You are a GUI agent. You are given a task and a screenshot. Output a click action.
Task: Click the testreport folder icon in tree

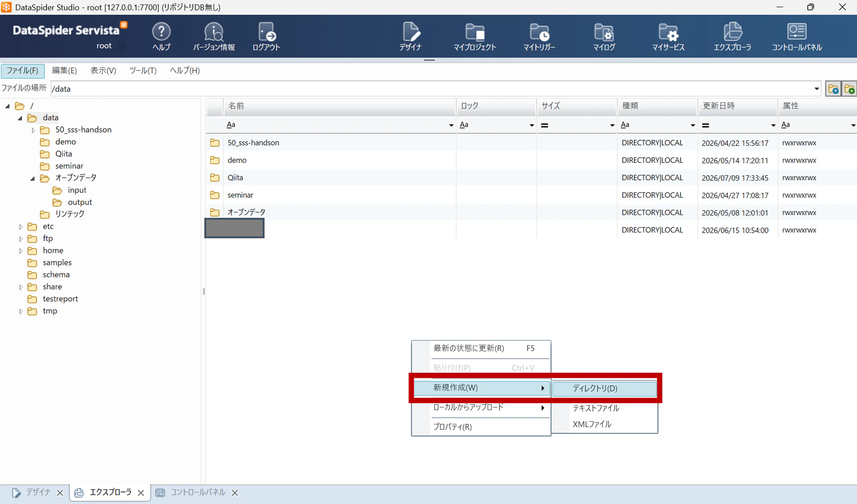click(32, 299)
